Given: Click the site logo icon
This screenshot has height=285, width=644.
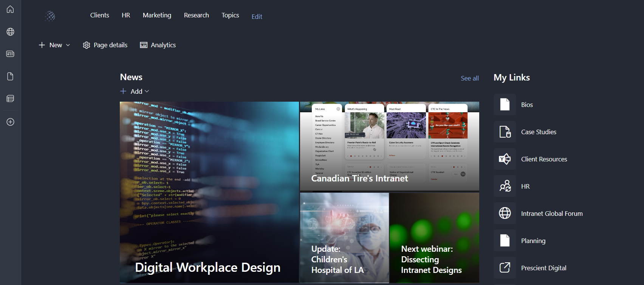Looking at the screenshot, I should click(50, 16).
